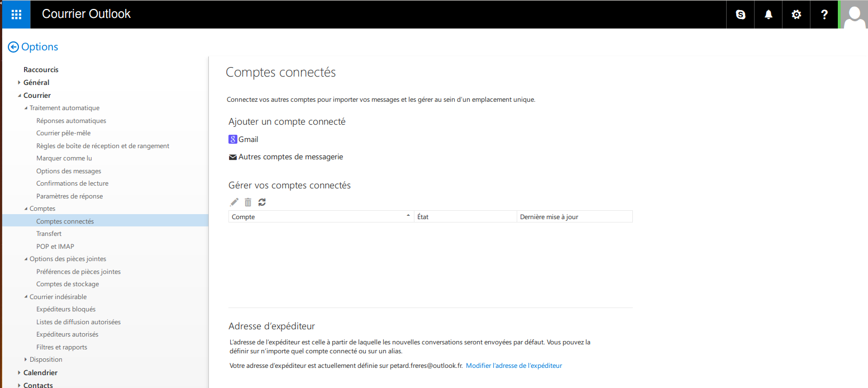The image size is (868, 388).
Task: Go back using the Options arrow
Action: 13,48
